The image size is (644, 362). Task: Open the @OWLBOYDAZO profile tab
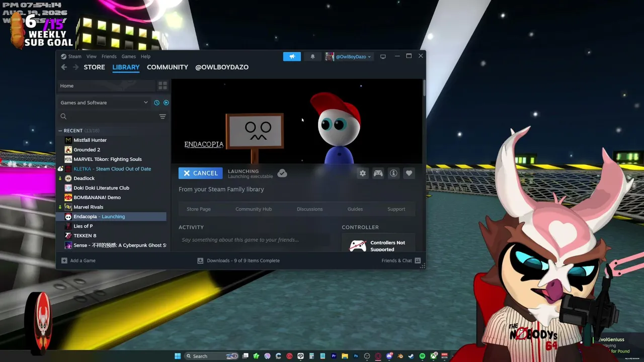point(222,67)
